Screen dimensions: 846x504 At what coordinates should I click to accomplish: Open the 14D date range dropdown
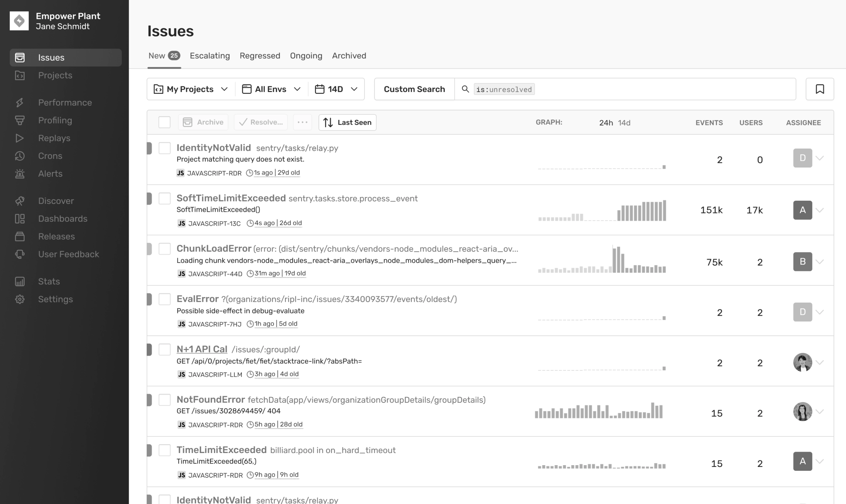[336, 89]
